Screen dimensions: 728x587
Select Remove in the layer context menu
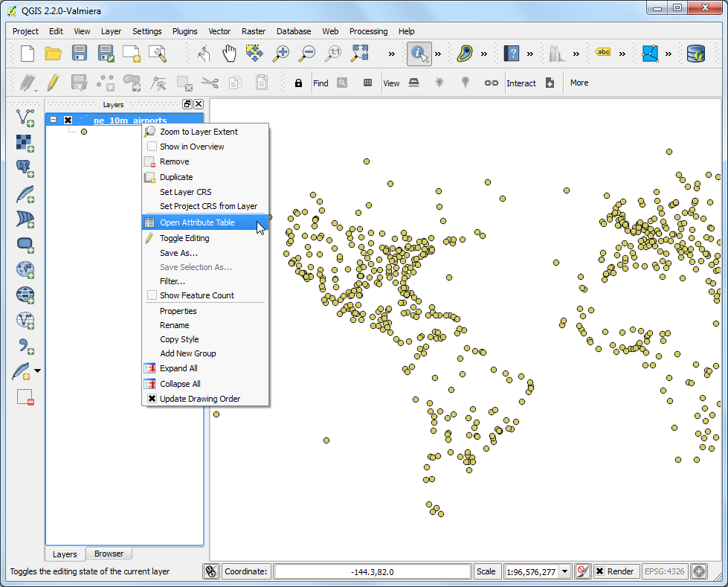coord(204,161)
